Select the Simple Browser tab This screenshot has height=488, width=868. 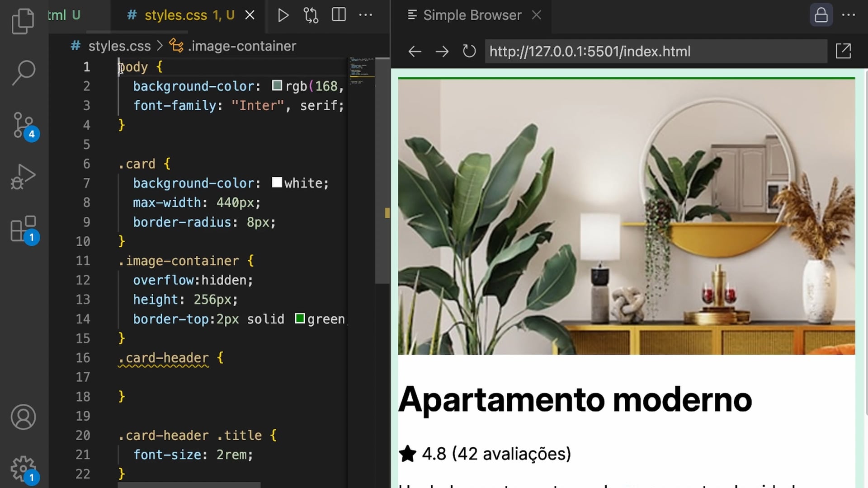click(x=472, y=15)
